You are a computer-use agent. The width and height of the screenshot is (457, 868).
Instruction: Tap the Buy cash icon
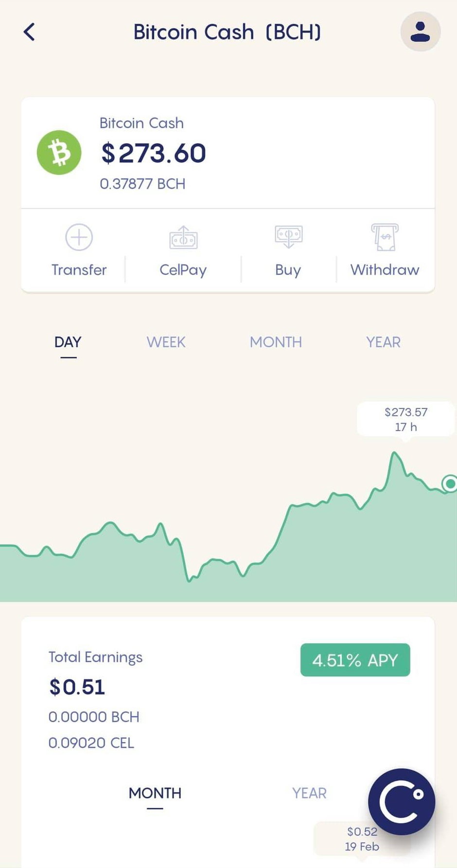pyautogui.click(x=288, y=237)
